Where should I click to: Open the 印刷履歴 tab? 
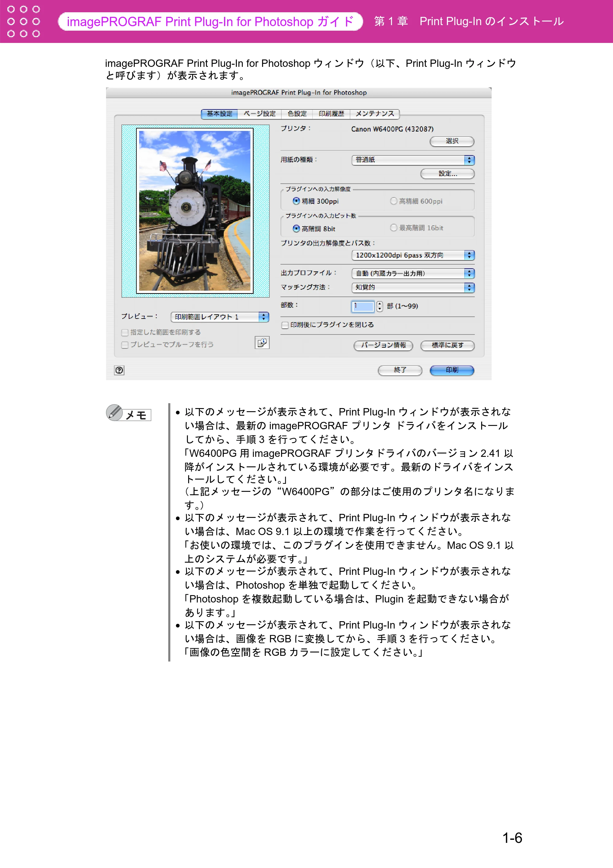click(x=331, y=114)
